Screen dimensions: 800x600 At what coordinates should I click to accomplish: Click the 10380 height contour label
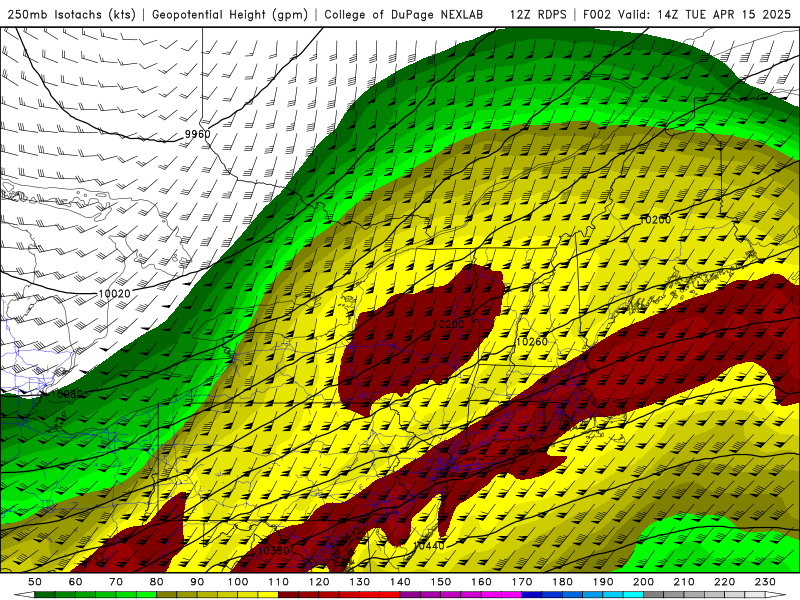(274, 551)
